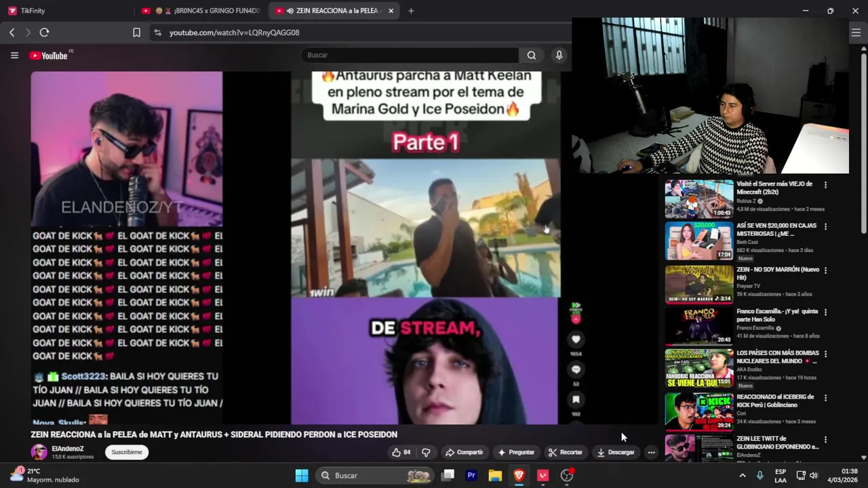Switch input language ESP LAA indicator
The height and width of the screenshot is (488, 868).
point(781,475)
